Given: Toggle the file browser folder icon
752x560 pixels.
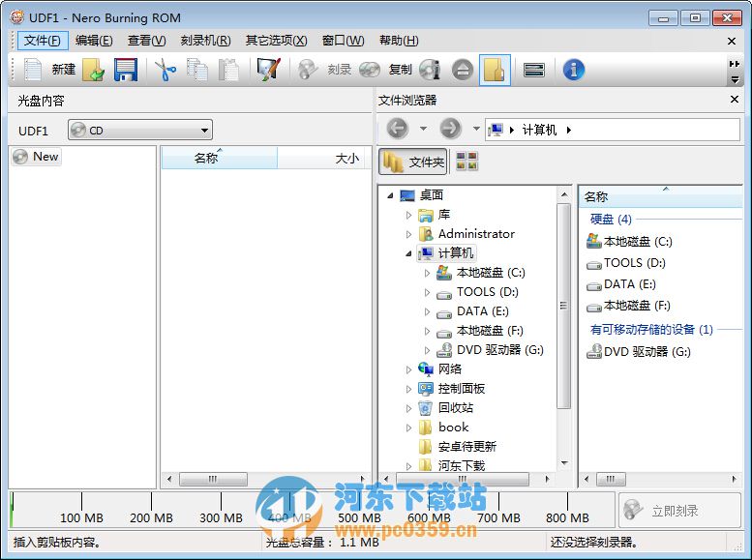Looking at the screenshot, I should click(x=495, y=70).
